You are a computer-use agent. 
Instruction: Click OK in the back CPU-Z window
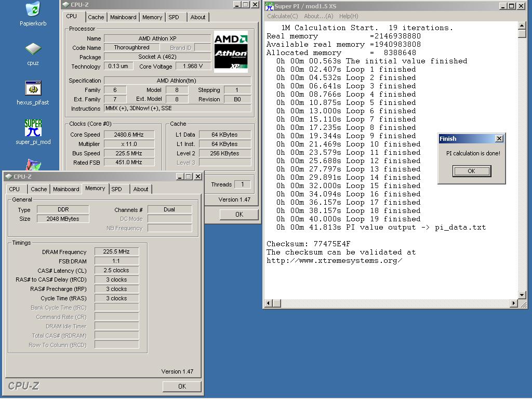coord(239,215)
